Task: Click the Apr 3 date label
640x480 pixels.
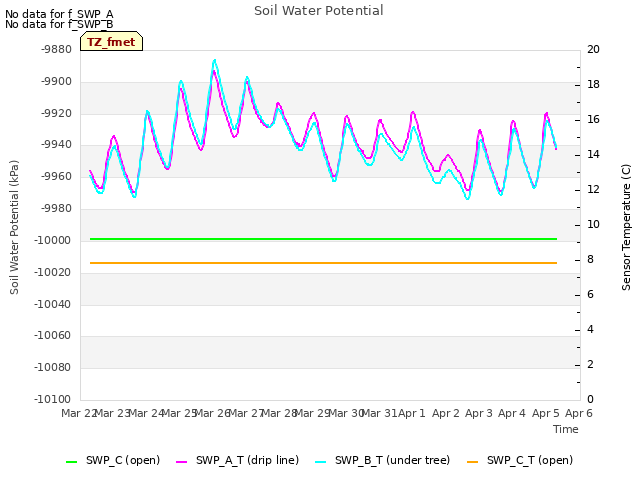Action: click(479, 413)
